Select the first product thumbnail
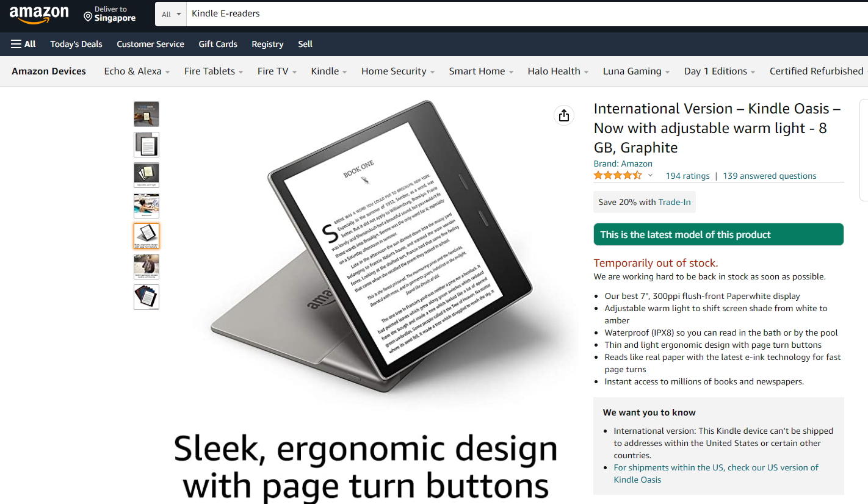The height and width of the screenshot is (504, 868). (x=146, y=114)
